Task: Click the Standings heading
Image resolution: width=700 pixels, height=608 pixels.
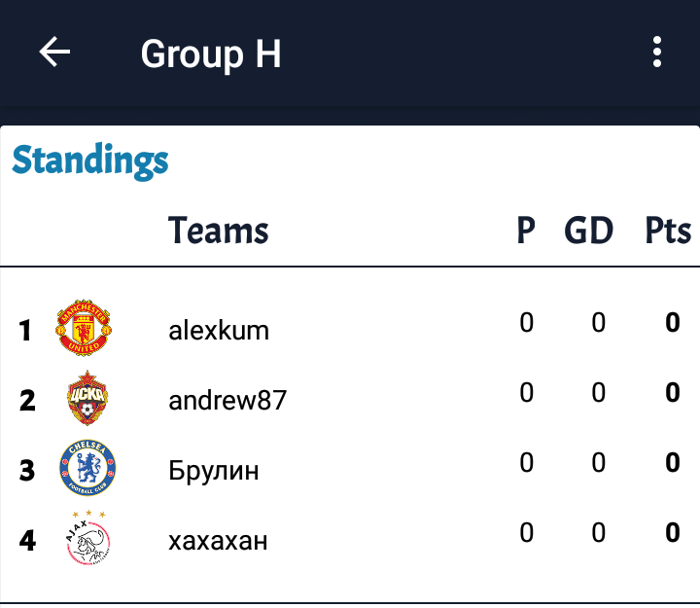Action: pos(90,161)
